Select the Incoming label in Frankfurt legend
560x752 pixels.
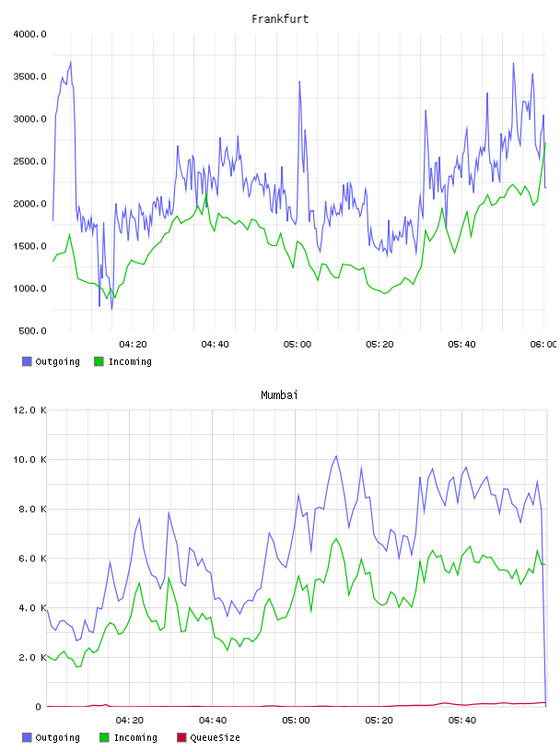tap(130, 361)
